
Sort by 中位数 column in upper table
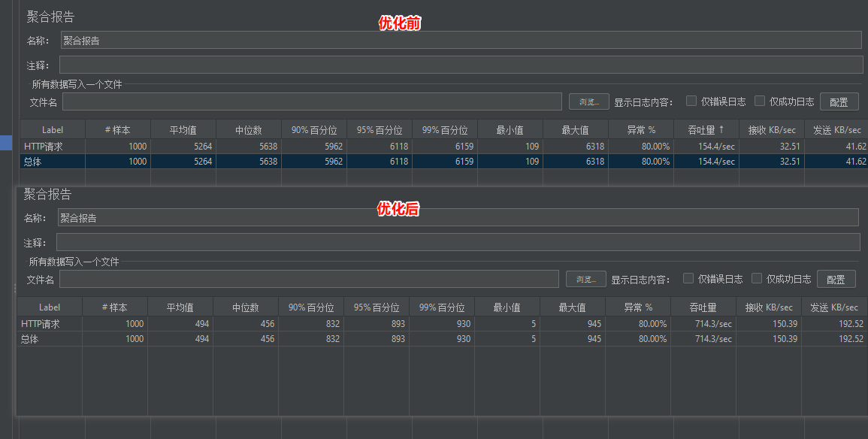click(248, 129)
